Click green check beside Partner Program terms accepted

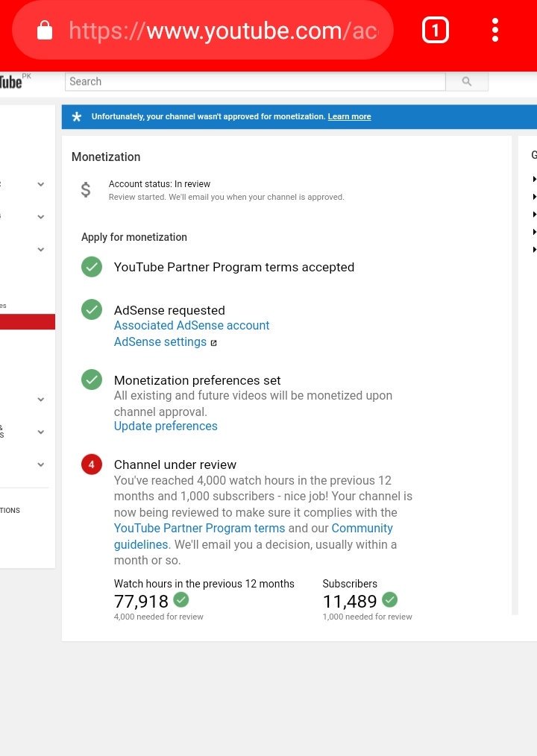click(92, 267)
